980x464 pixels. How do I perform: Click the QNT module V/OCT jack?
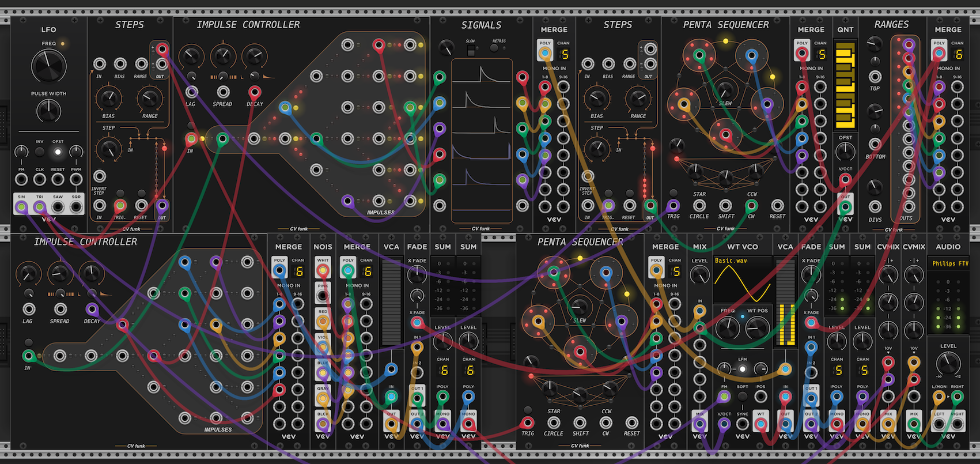pyautogui.click(x=845, y=179)
